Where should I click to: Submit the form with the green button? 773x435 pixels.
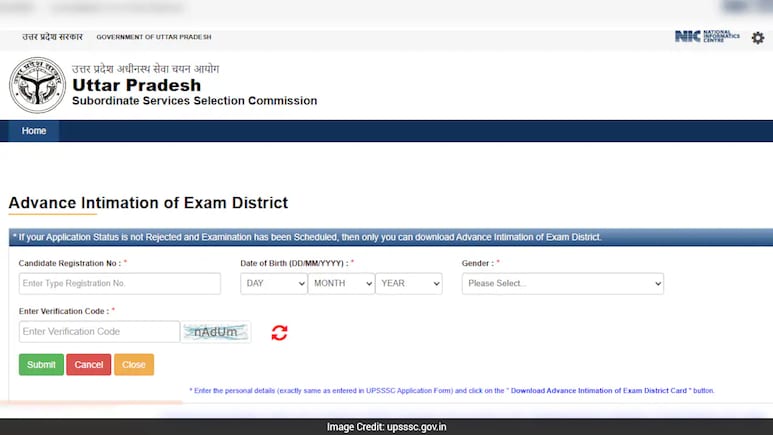pyautogui.click(x=41, y=364)
